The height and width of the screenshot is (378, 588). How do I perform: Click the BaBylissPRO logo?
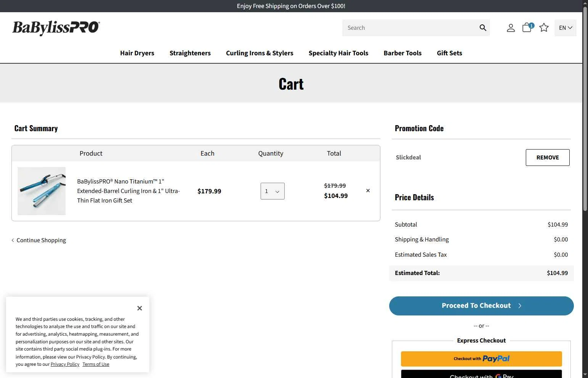(x=56, y=28)
